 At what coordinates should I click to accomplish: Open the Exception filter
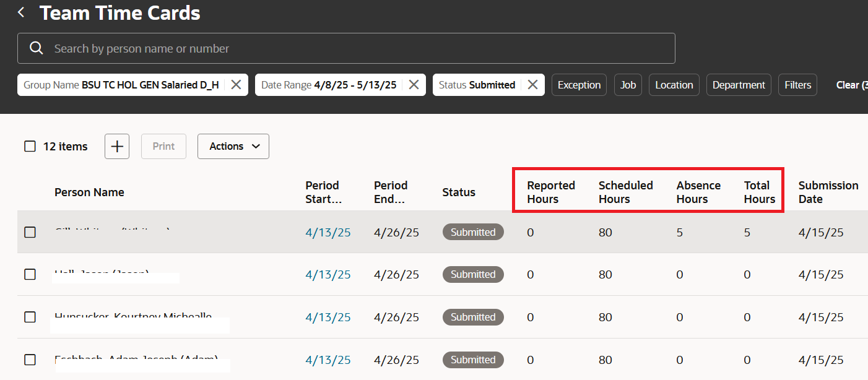coord(579,85)
